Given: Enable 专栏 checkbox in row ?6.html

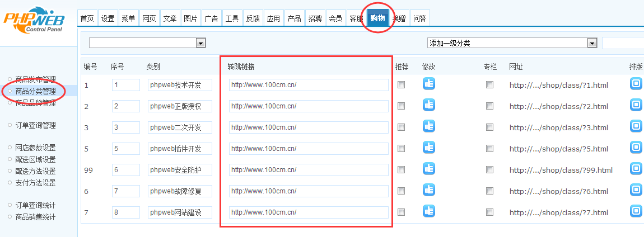Looking at the screenshot, I should pos(489,191).
